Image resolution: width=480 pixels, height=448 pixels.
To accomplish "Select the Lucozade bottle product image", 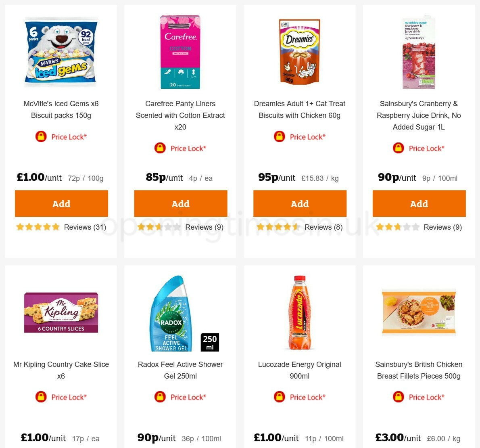I will [300, 313].
